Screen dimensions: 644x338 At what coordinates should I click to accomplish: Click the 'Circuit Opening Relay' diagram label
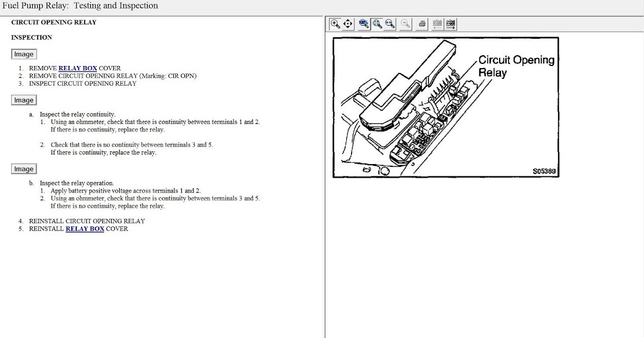[516, 66]
